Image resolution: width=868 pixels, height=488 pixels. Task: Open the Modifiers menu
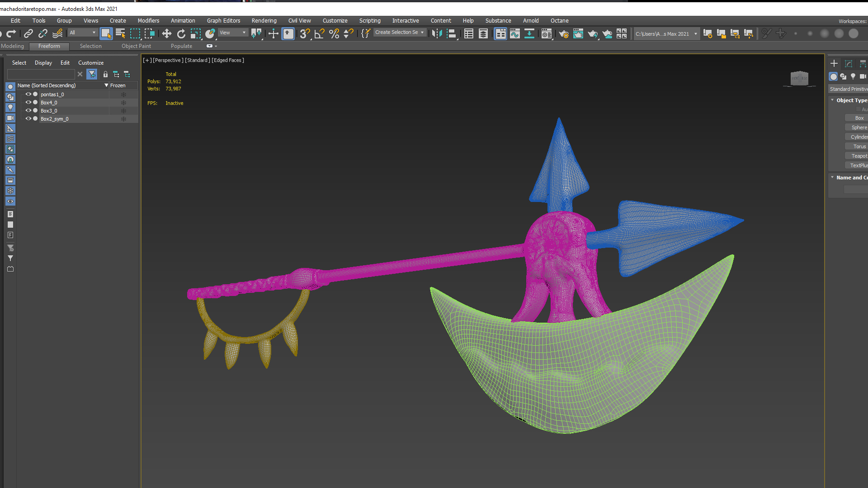(148, 21)
